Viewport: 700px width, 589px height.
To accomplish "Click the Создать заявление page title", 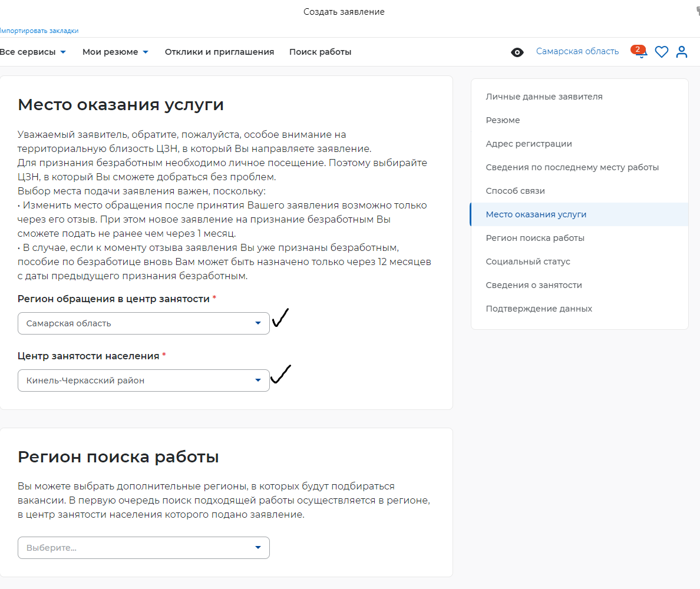I will [x=344, y=12].
